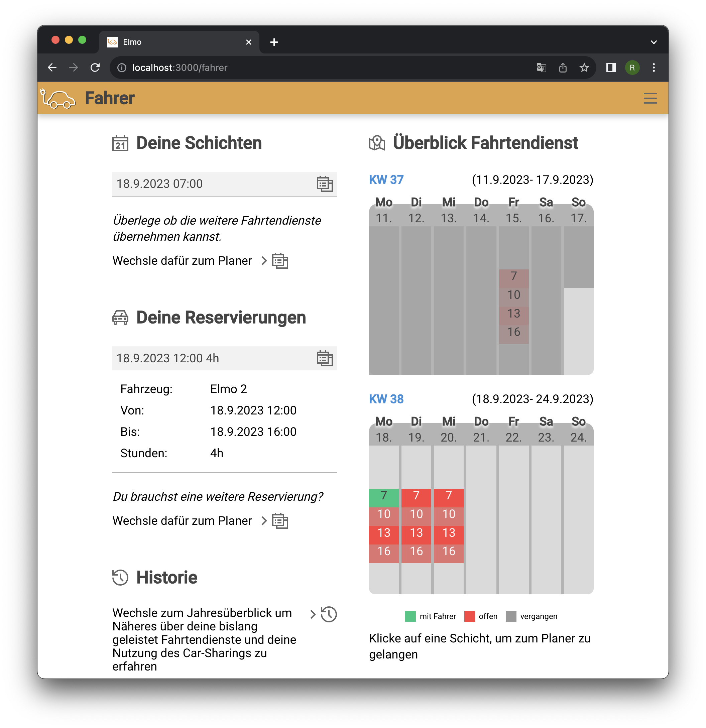Click the red offen legend swatch
Viewport: 706px width, 728px height.
click(x=469, y=616)
